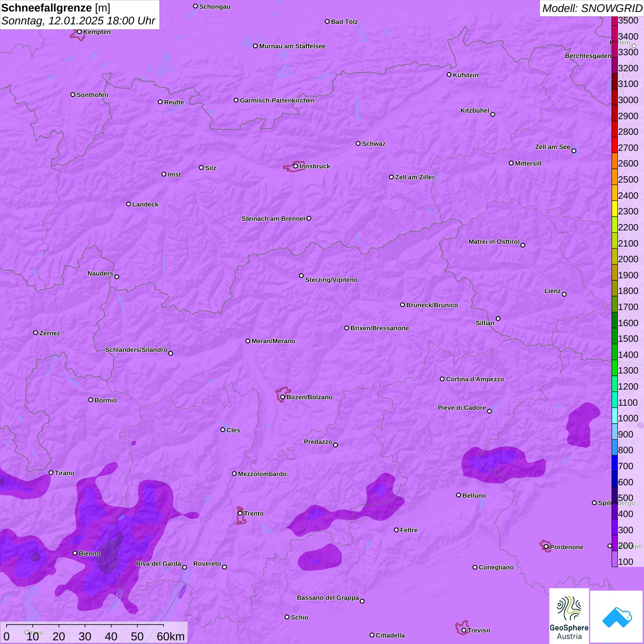Image resolution: width=644 pixels, height=644 pixels.
Task: Click the Reutte label
Action: tap(174, 102)
